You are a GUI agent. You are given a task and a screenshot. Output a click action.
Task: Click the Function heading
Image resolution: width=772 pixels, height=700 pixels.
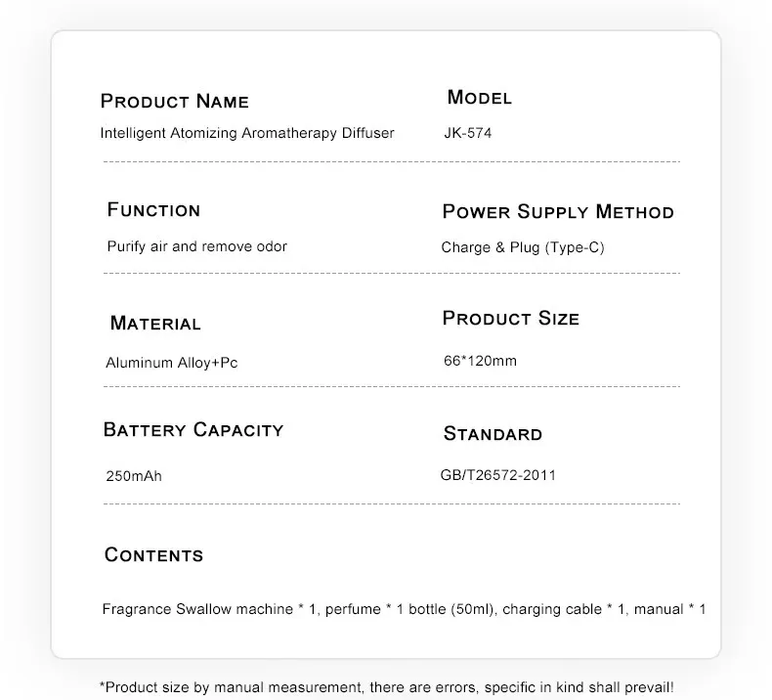(153, 210)
